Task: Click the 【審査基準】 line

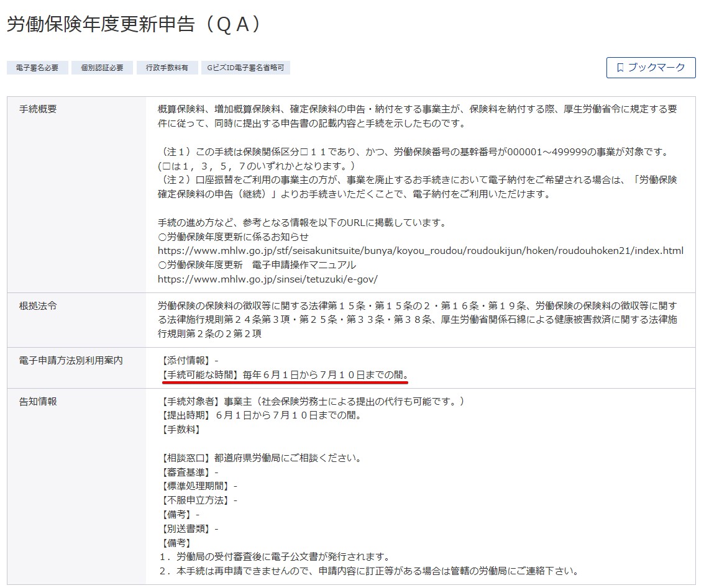Action: point(190,473)
